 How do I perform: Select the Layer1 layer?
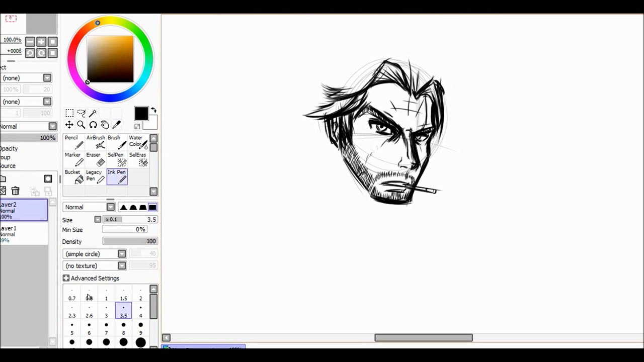pos(24,234)
